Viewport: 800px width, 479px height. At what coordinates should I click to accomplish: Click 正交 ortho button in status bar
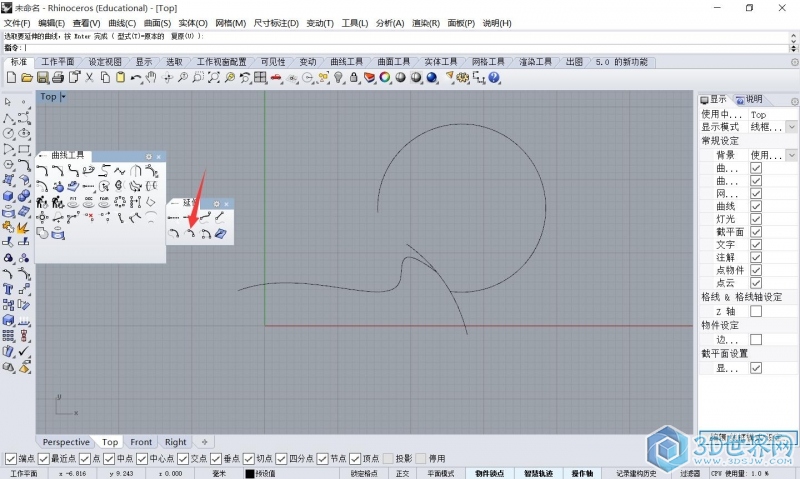[x=403, y=473]
